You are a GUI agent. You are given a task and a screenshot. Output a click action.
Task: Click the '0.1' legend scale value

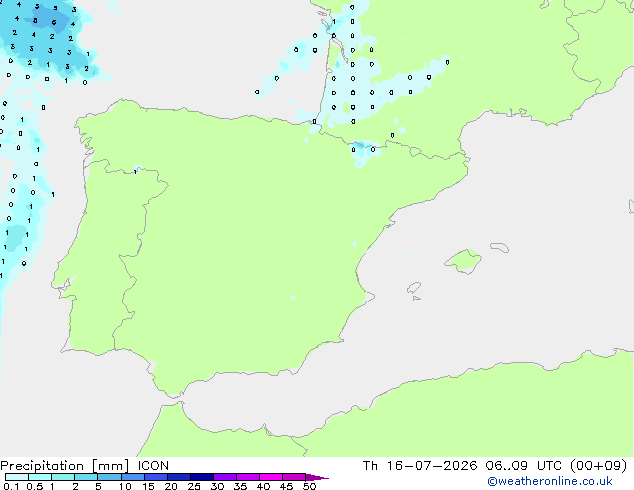11,486
